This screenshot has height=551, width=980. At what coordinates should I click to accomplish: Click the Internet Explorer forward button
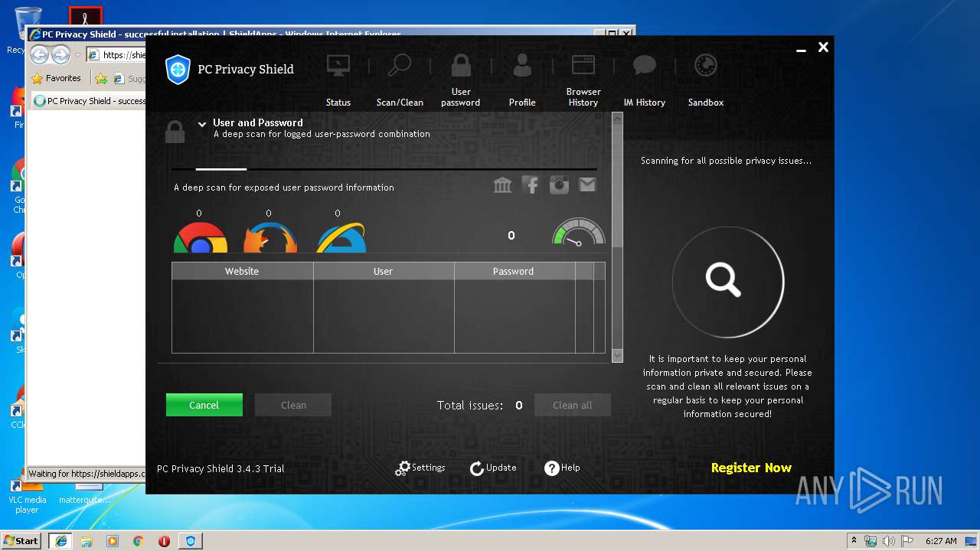tap(60, 54)
